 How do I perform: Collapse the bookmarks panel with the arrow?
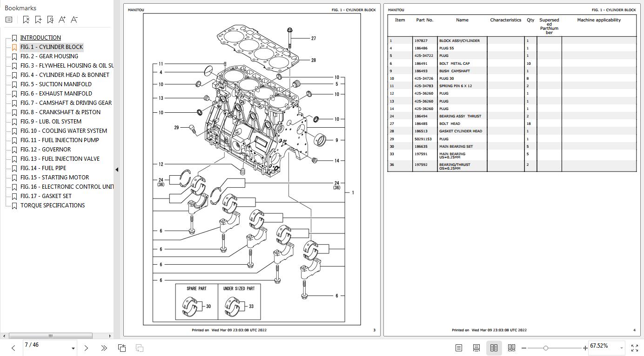tap(117, 170)
